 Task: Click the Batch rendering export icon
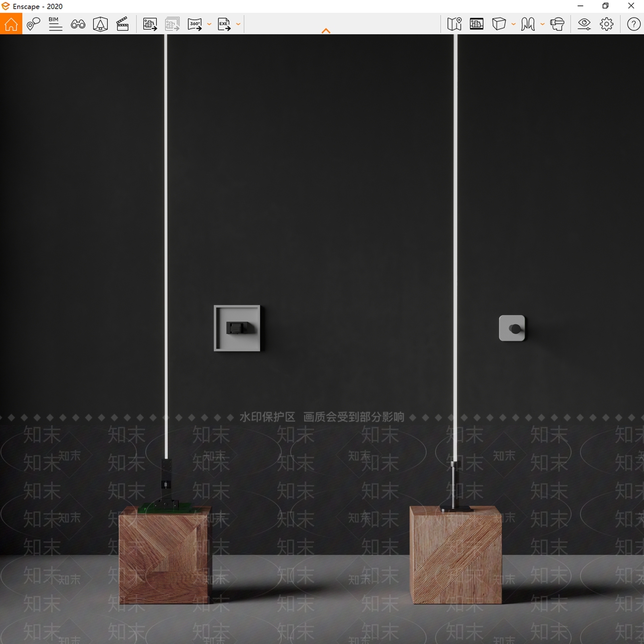point(172,24)
